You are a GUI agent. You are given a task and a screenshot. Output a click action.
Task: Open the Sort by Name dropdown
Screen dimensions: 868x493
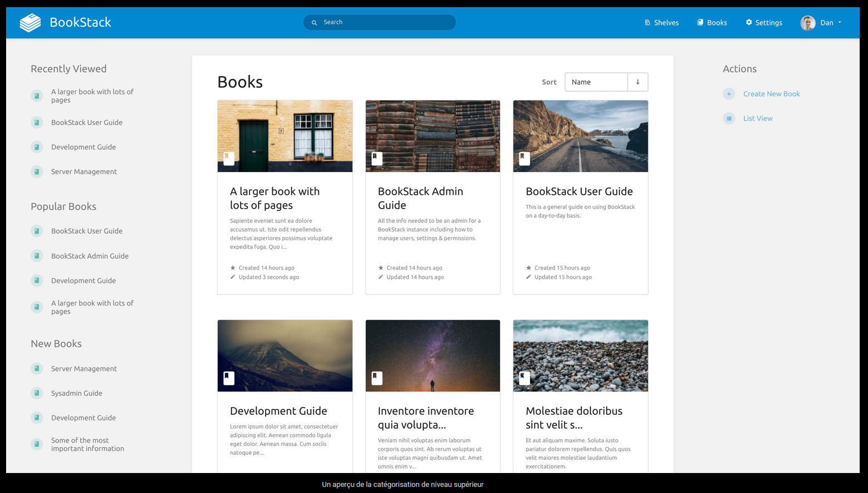click(x=596, y=82)
